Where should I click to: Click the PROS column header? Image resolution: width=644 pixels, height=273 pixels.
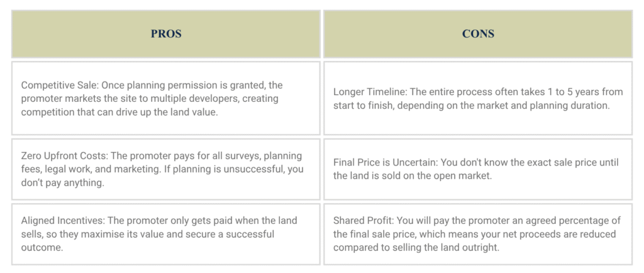click(x=165, y=34)
